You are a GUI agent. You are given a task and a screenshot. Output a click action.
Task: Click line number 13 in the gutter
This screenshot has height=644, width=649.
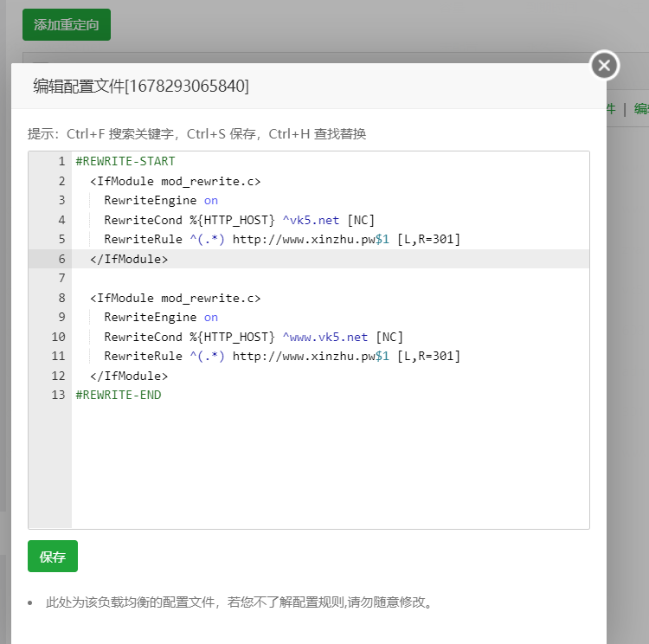click(58, 395)
